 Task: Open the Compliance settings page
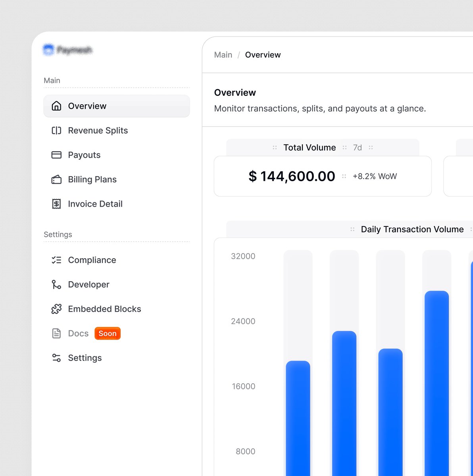point(117,260)
